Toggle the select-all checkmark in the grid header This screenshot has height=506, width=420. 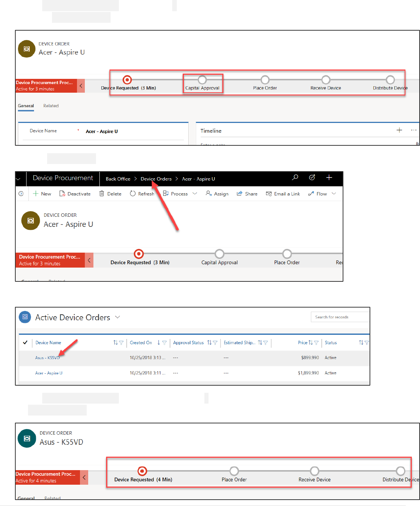pyautogui.click(x=25, y=342)
